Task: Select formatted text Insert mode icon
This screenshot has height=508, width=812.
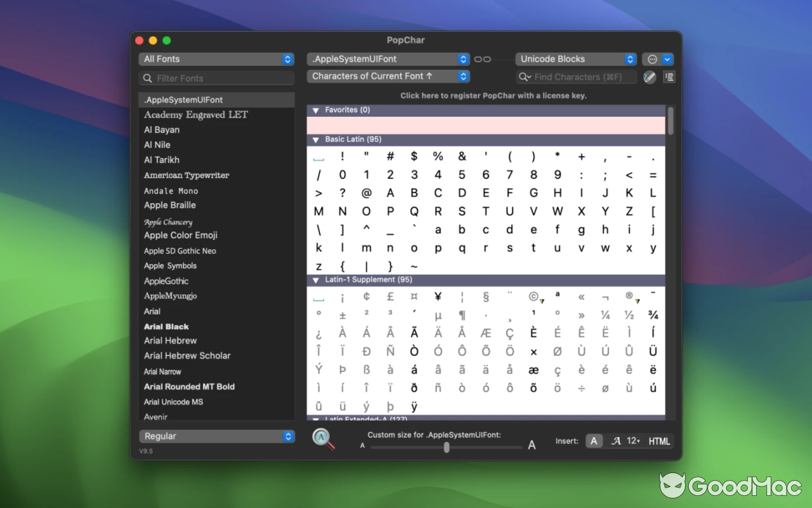Action: point(615,441)
